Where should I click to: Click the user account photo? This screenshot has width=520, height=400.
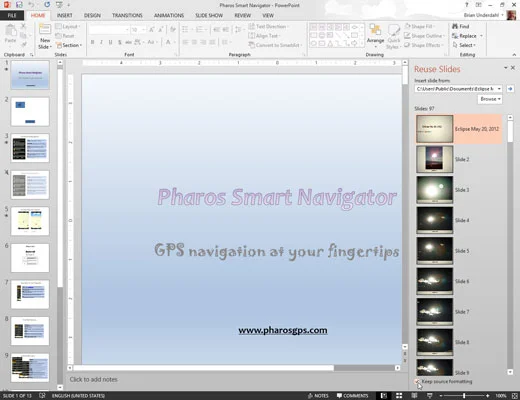[511, 15]
